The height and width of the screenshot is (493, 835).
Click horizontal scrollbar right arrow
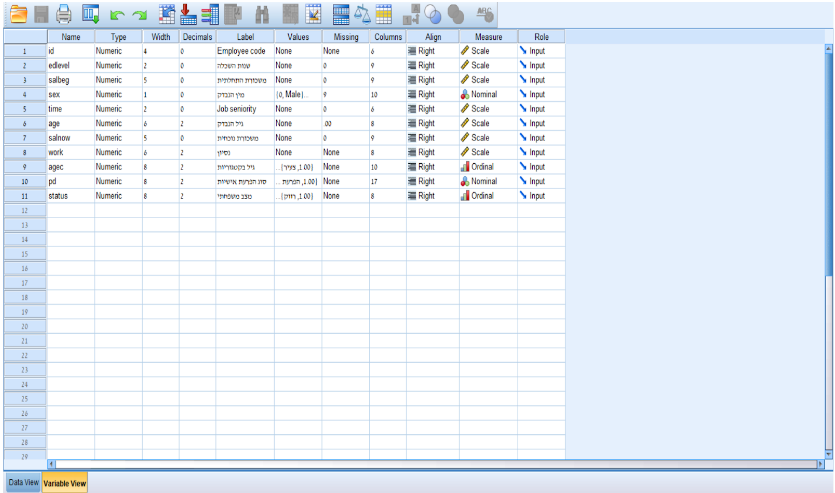coord(820,464)
